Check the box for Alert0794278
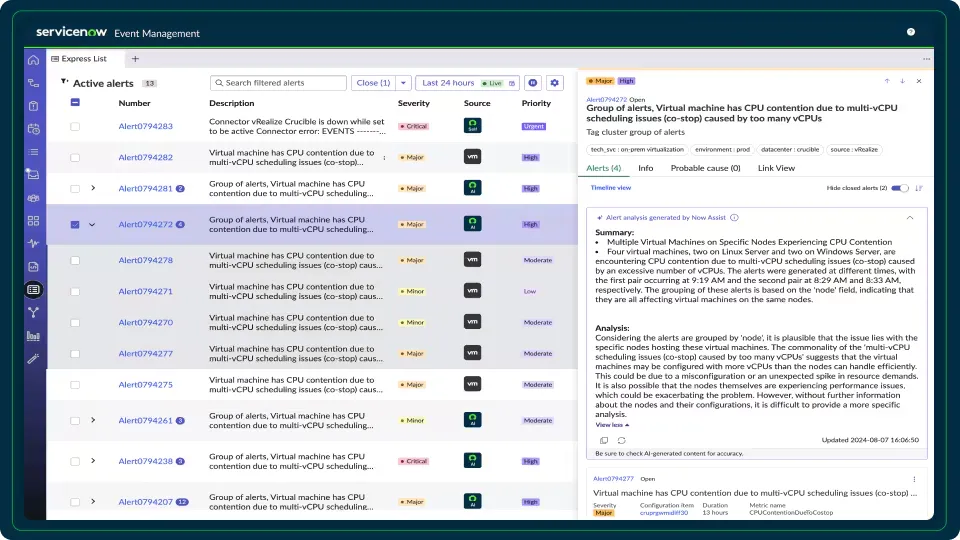 75,260
